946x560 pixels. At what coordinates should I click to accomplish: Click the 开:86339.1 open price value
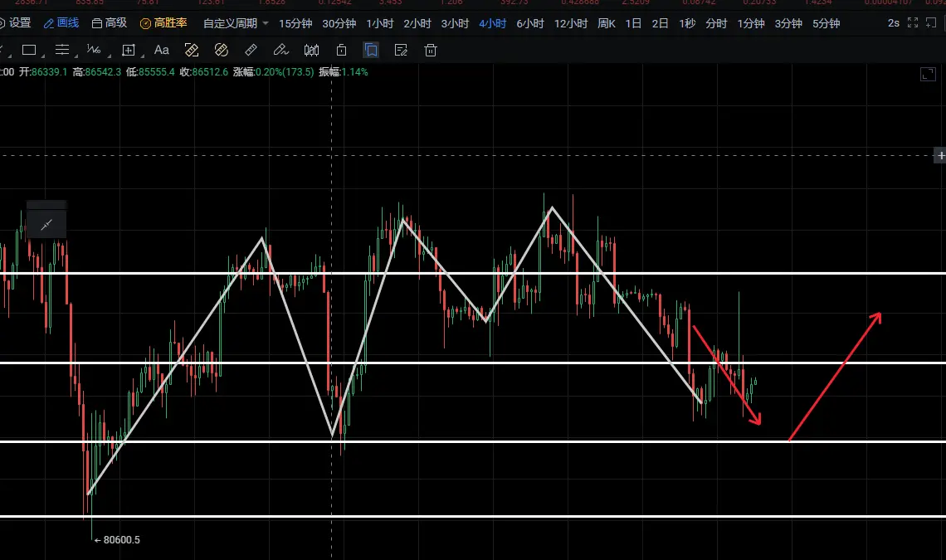point(43,72)
